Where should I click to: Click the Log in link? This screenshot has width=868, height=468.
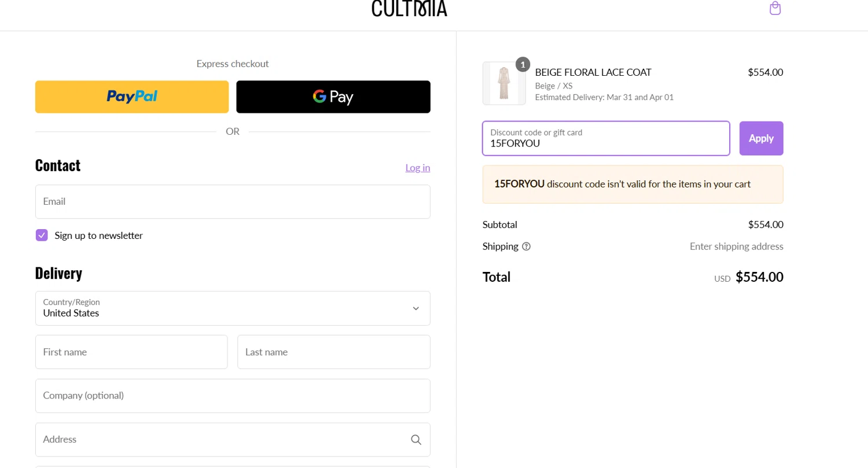tap(418, 168)
